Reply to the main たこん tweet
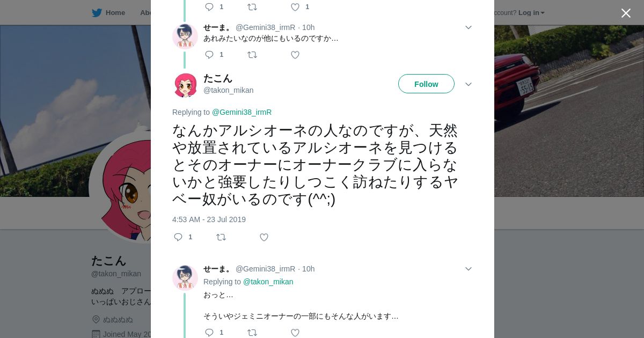Screen dimensions: 644x338 click(x=178, y=237)
